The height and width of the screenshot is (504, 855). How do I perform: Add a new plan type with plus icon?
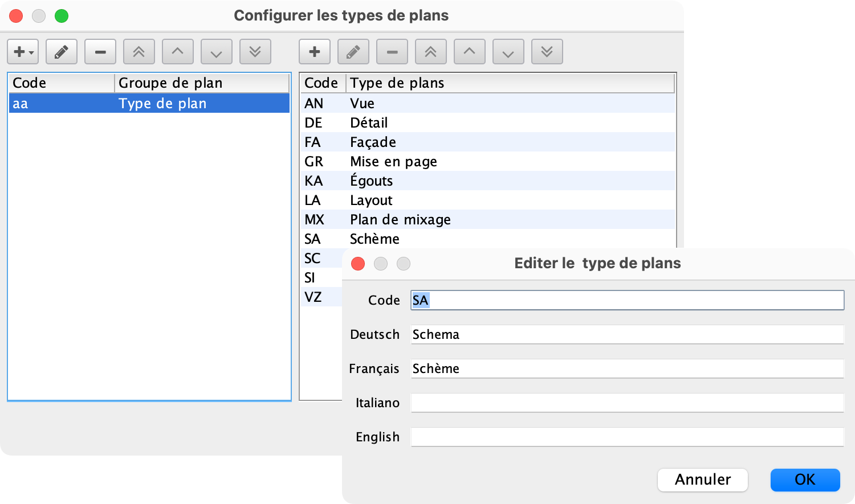point(315,52)
